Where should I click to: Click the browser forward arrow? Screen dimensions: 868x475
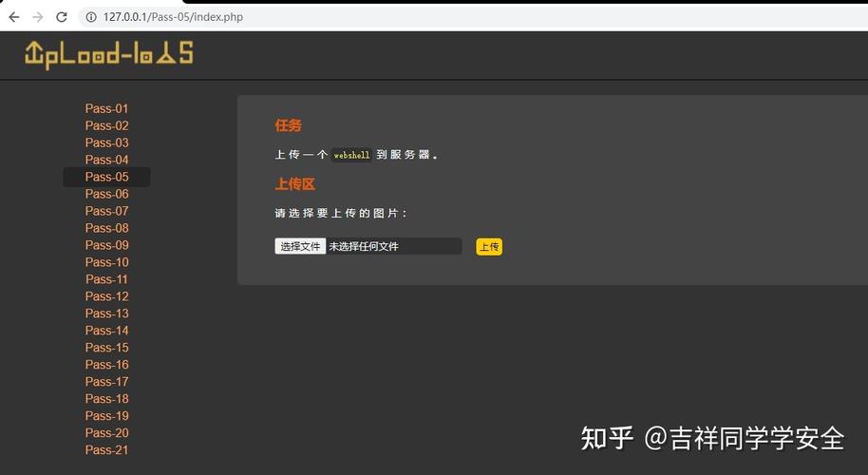pos(38,17)
